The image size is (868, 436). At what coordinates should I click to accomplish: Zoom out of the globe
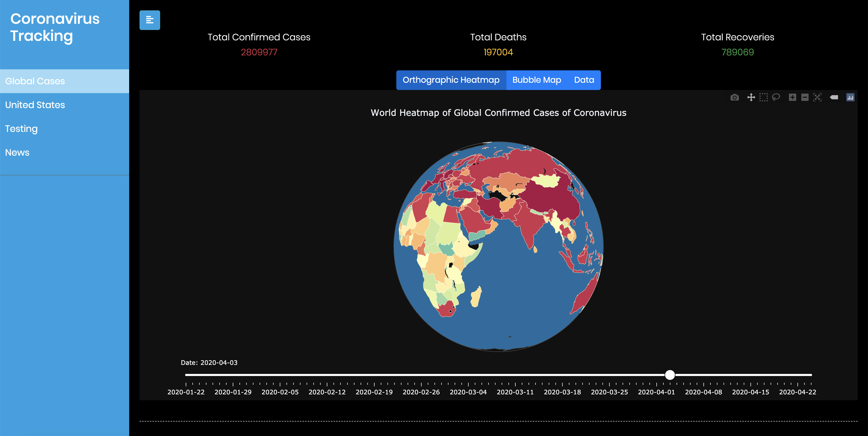805,97
